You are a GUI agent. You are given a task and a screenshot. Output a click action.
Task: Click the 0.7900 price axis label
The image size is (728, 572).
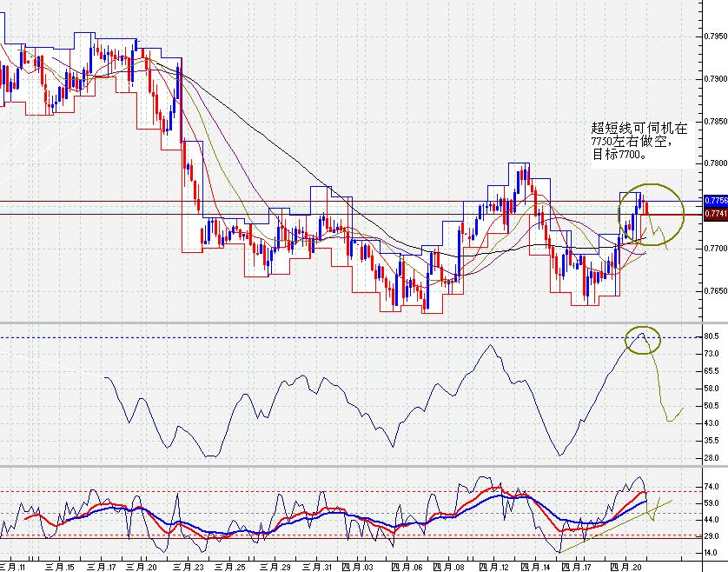(x=716, y=79)
